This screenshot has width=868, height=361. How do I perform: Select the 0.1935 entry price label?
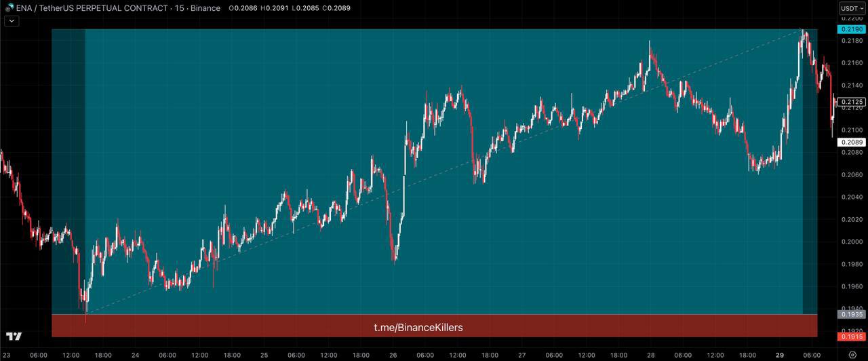coord(852,314)
